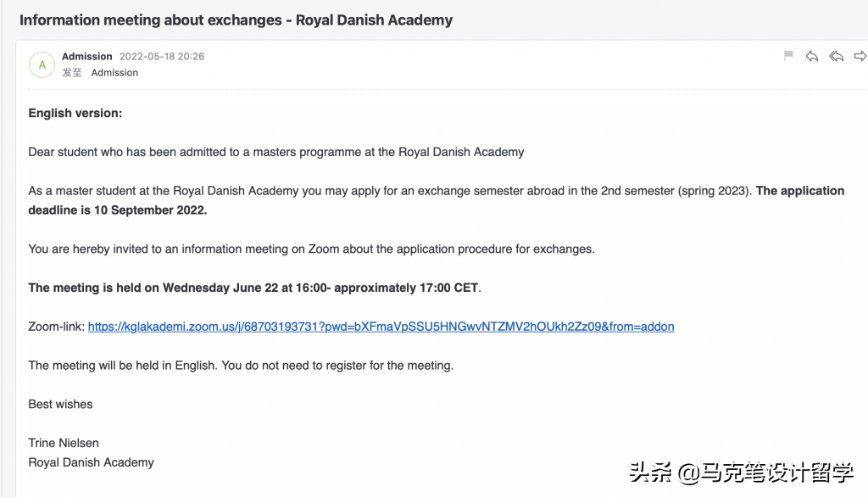868x498 pixels.
Task: Click the 2022-05-18 20:26 timestamp
Action: coord(162,57)
